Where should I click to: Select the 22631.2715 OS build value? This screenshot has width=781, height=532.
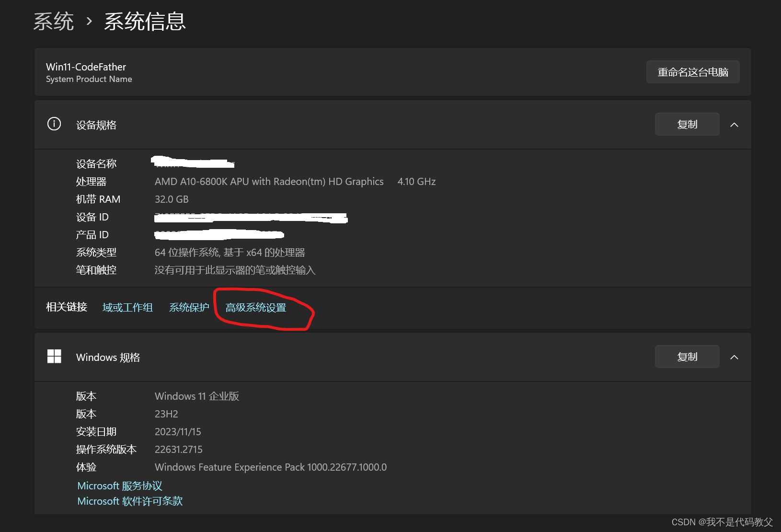pyautogui.click(x=178, y=450)
